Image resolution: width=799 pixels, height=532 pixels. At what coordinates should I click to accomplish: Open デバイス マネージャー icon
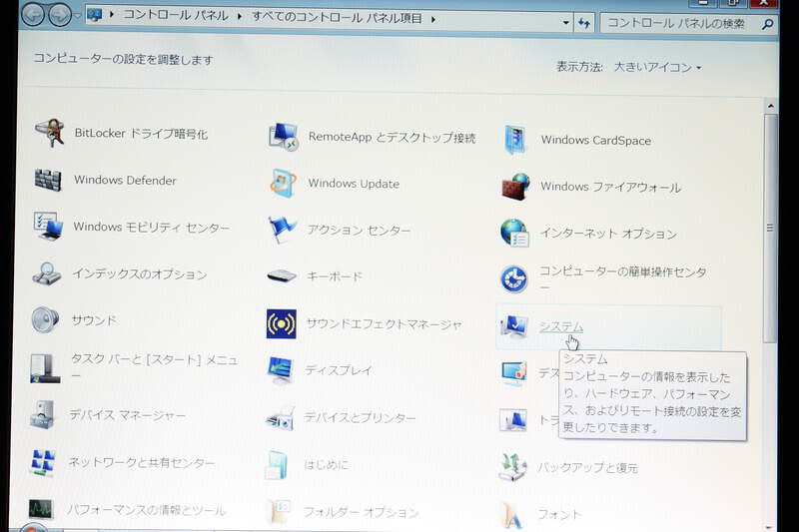(x=43, y=415)
